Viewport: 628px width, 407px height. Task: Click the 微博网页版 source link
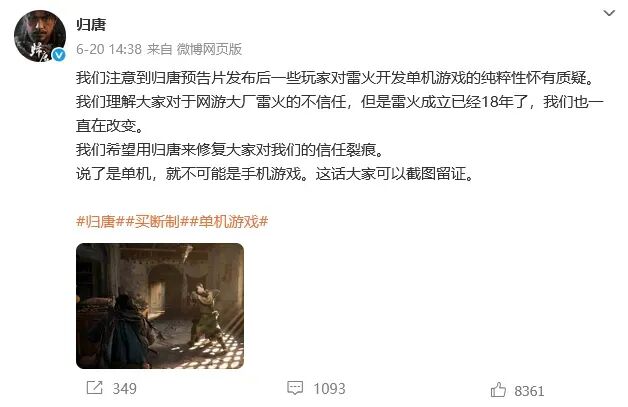coord(209,49)
